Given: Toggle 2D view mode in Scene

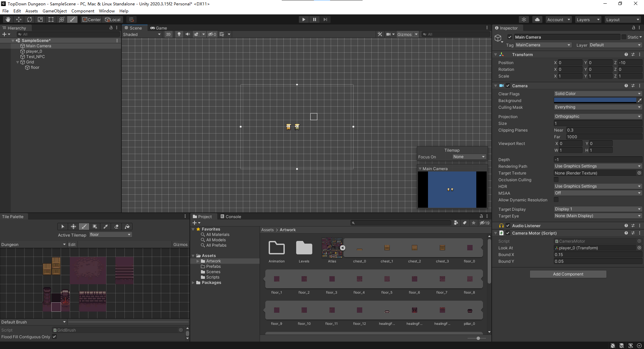Looking at the screenshot, I should (x=168, y=34).
